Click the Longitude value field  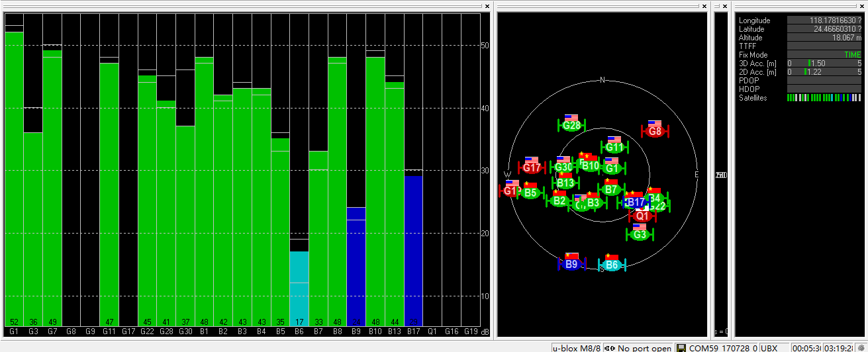pyautogui.click(x=824, y=21)
